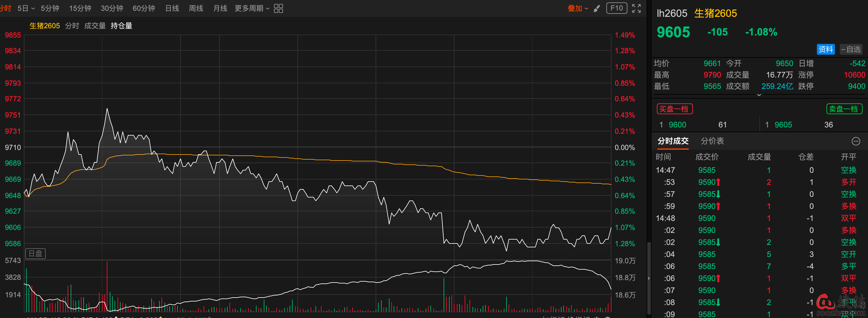Screen dimensions: 868x318
Task: Open the F10 info key button
Action: pyautogui.click(x=616, y=8)
